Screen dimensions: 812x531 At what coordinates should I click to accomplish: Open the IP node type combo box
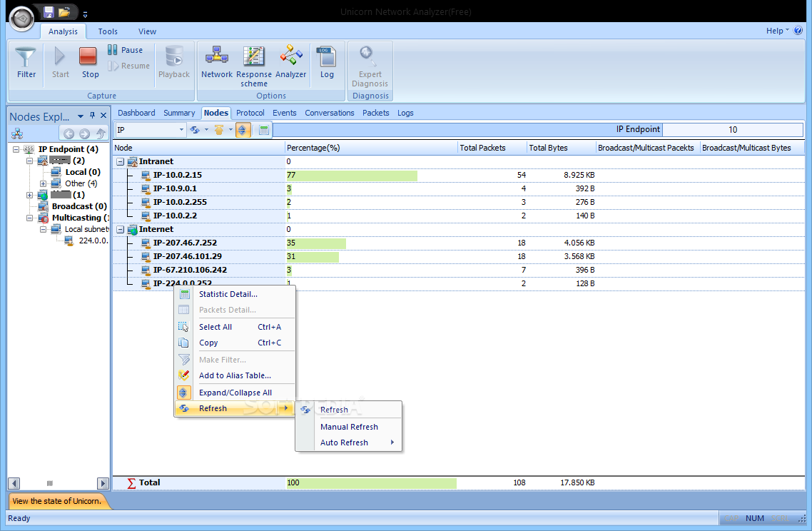pos(150,130)
